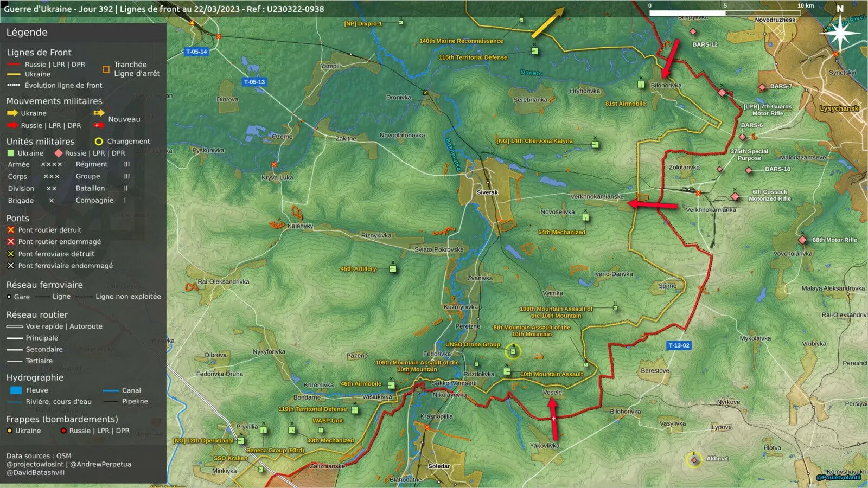The image size is (868, 488).
Task: Click the green Ukraine unit square in legend
Action: [10, 153]
